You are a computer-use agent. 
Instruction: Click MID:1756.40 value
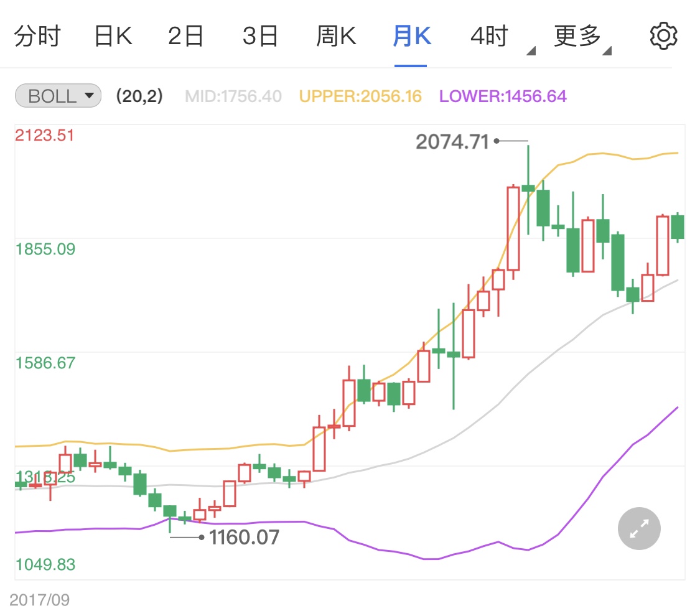(x=233, y=96)
